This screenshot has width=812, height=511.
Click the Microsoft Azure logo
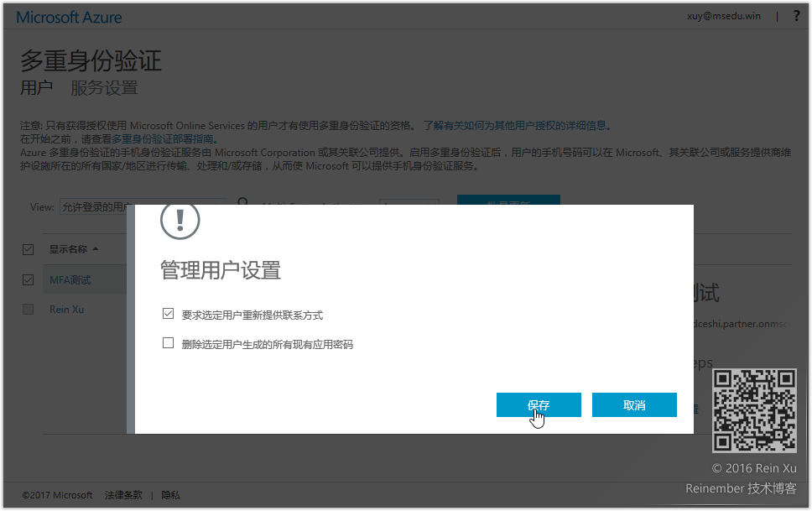point(69,17)
